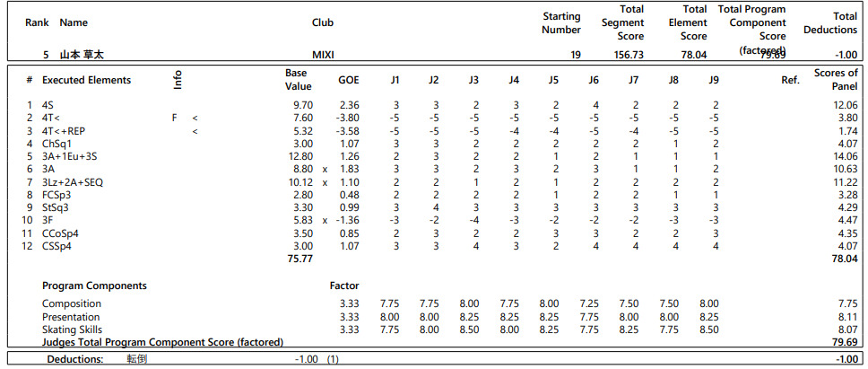Select the 3Lz+2A+SEQ element label

click(x=75, y=181)
